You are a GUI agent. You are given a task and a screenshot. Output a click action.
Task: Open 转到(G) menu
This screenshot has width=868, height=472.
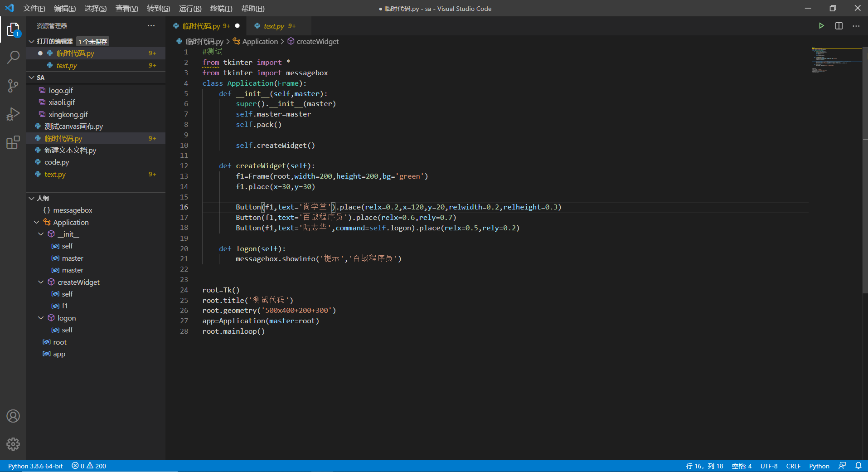(159, 9)
